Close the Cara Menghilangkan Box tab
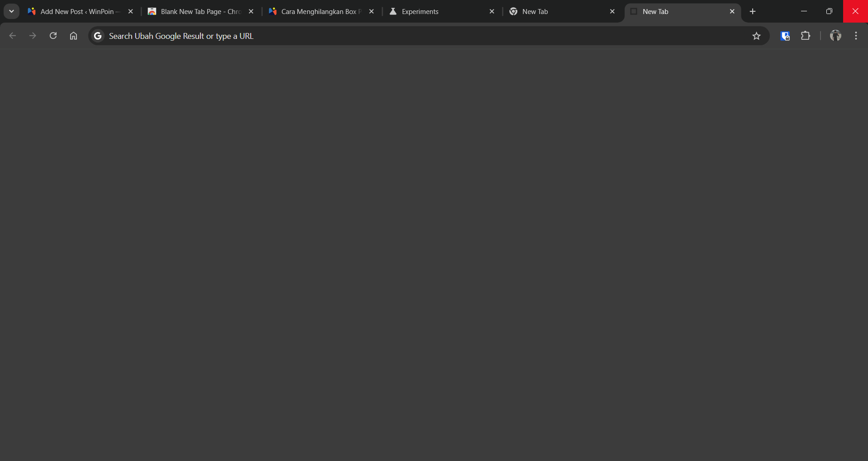The image size is (868, 461). click(371, 11)
